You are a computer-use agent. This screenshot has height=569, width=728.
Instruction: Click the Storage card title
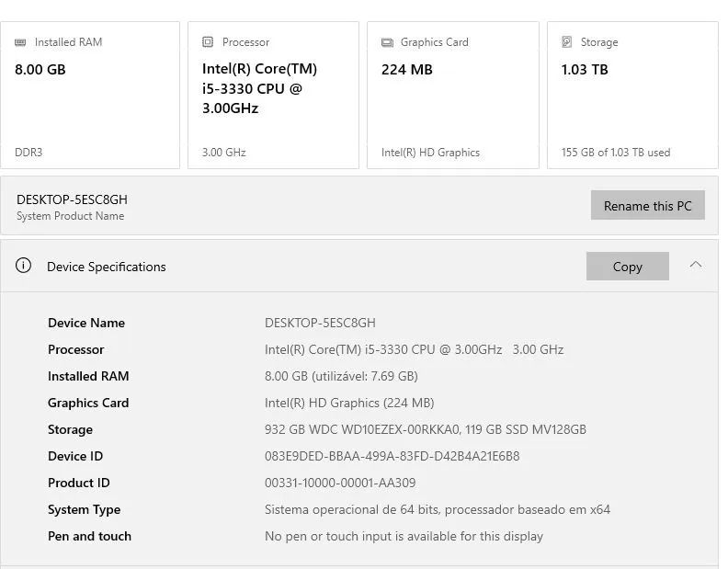tap(599, 42)
